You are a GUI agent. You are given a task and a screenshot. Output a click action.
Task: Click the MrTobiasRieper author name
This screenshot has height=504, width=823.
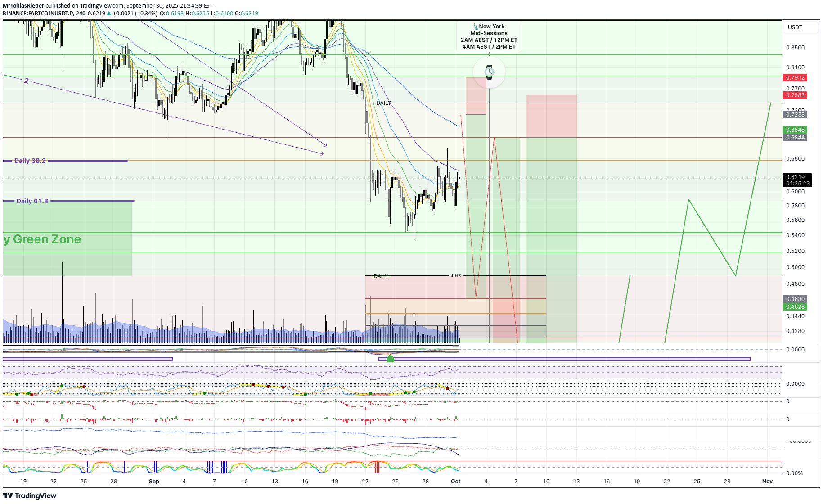(23, 6)
